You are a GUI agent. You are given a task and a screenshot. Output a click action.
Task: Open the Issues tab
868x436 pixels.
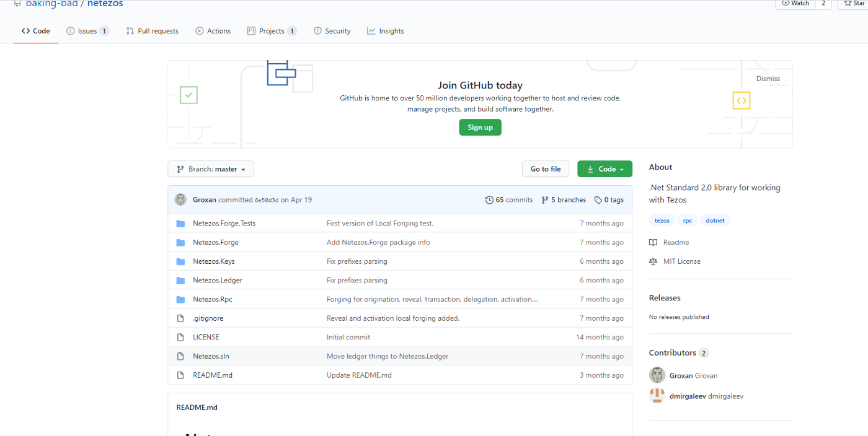click(x=87, y=31)
